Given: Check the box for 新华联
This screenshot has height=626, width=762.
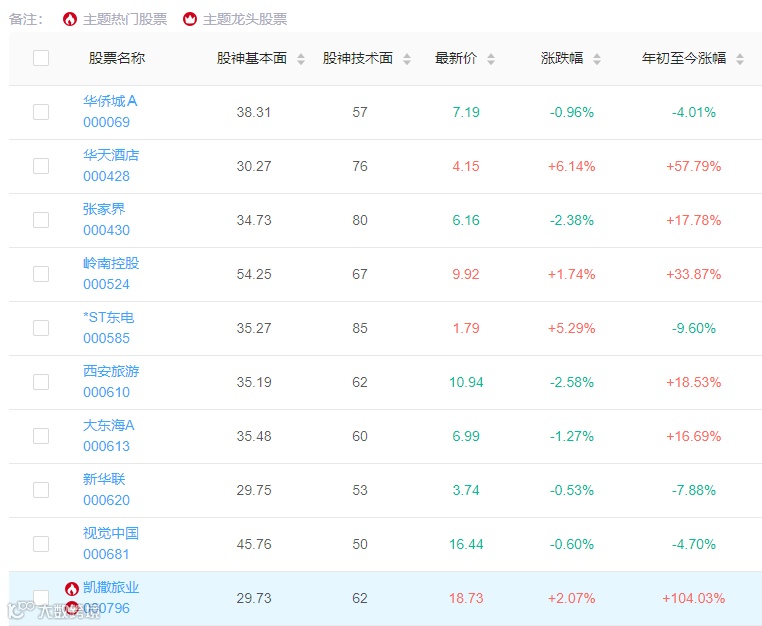Looking at the screenshot, I should pos(41,489).
